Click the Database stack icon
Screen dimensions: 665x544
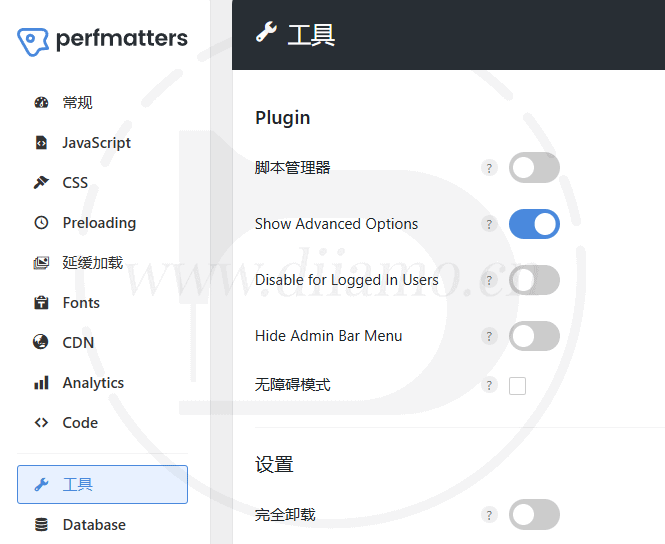pyautogui.click(x=41, y=524)
